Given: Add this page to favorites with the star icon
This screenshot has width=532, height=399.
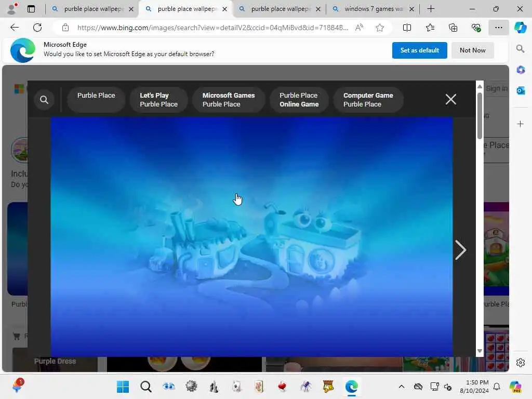Looking at the screenshot, I should [x=380, y=28].
